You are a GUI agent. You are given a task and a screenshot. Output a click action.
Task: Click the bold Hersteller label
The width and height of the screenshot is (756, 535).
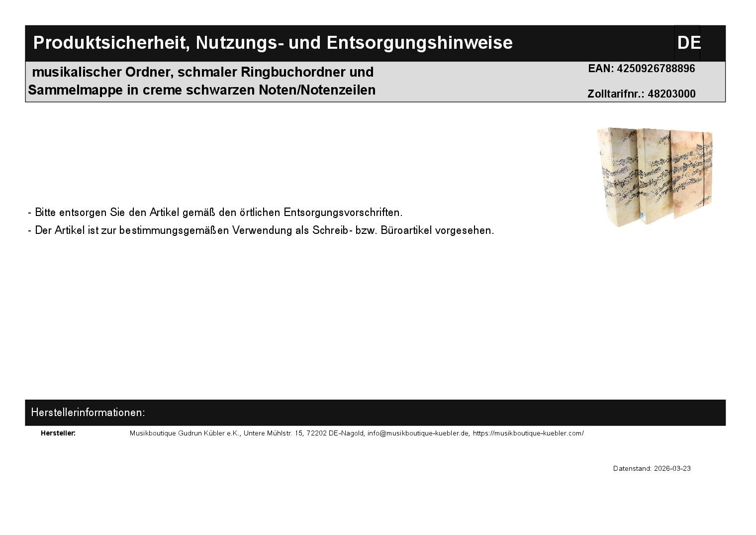click(x=58, y=433)
